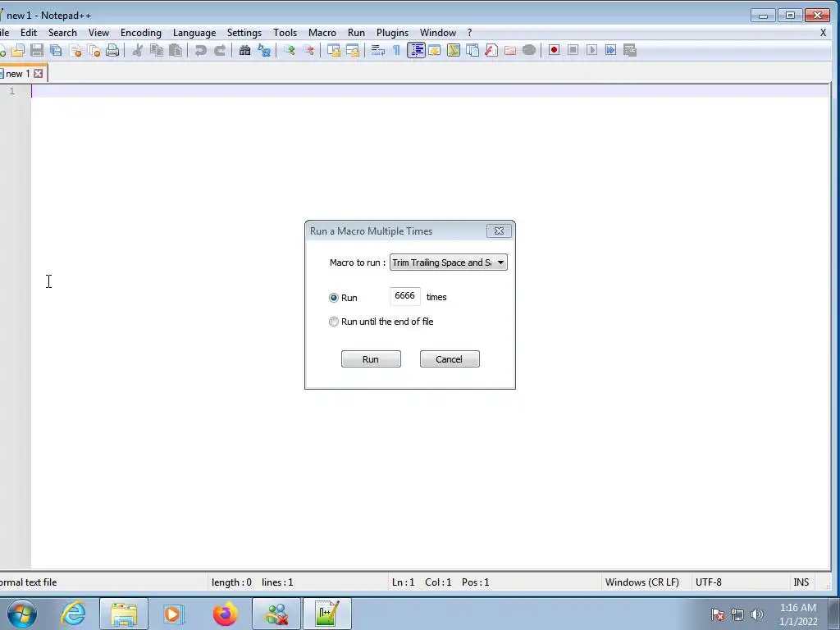
Task: Select Run until the end of file
Action: (x=334, y=322)
